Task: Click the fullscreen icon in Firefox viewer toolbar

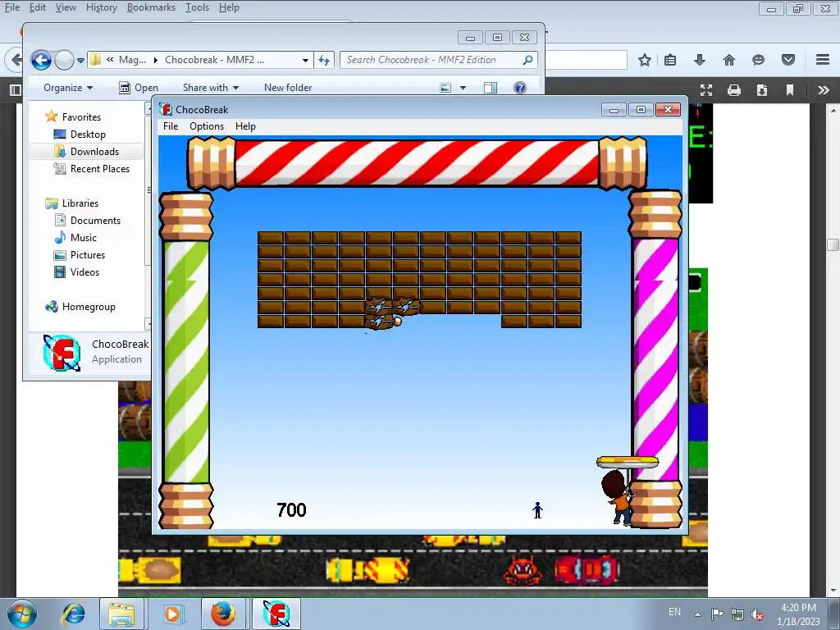Action: point(706,90)
